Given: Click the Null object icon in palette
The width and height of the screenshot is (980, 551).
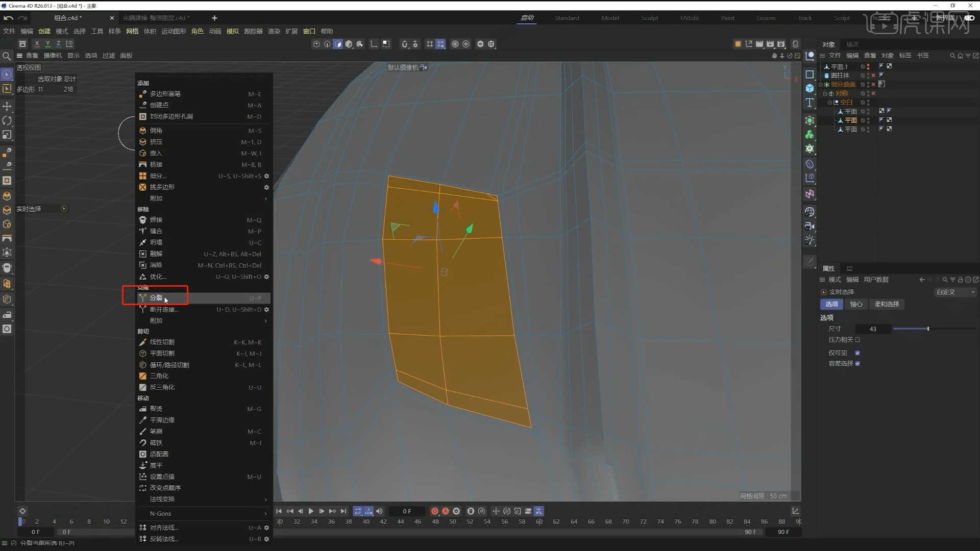Looking at the screenshot, I should [x=810, y=56].
